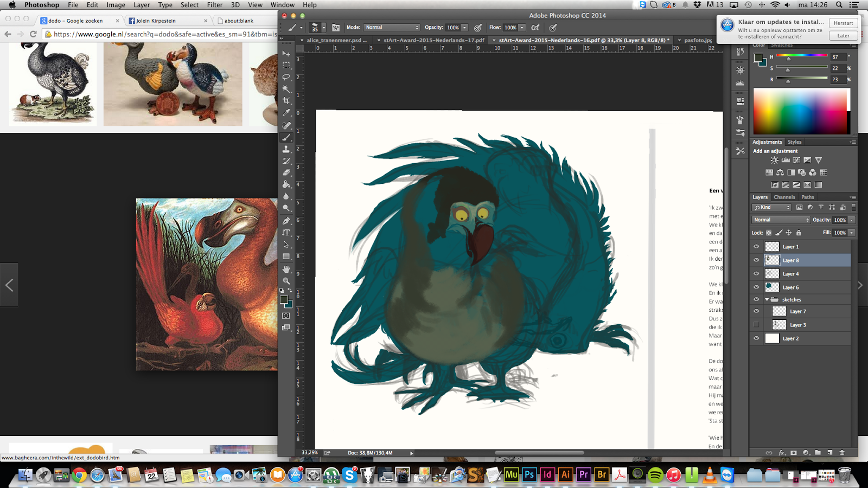Select the Type tool
The width and height of the screenshot is (868, 488).
click(x=286, y=233)
